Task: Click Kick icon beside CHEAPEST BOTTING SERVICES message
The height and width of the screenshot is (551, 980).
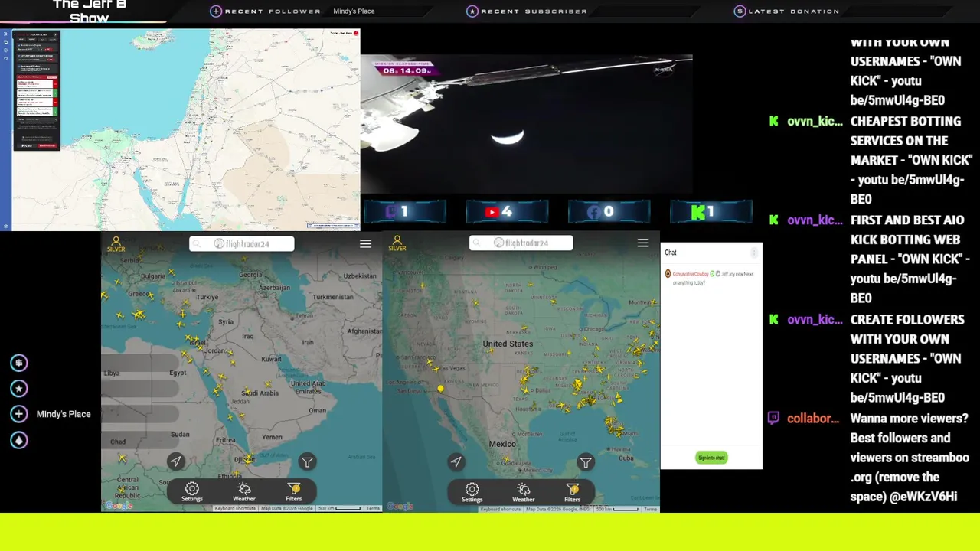Action: [x=773, y=121]
